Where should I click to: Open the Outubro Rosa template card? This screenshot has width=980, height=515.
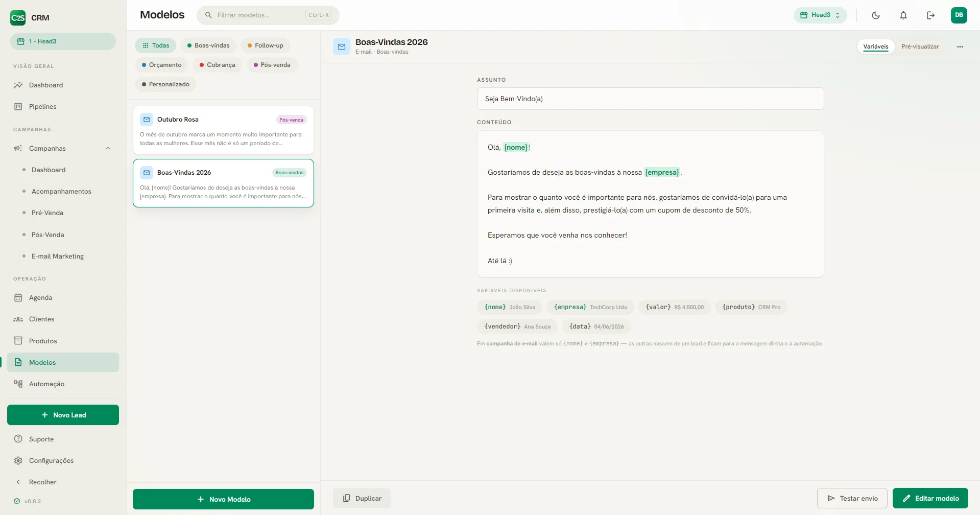coord(223,130)
